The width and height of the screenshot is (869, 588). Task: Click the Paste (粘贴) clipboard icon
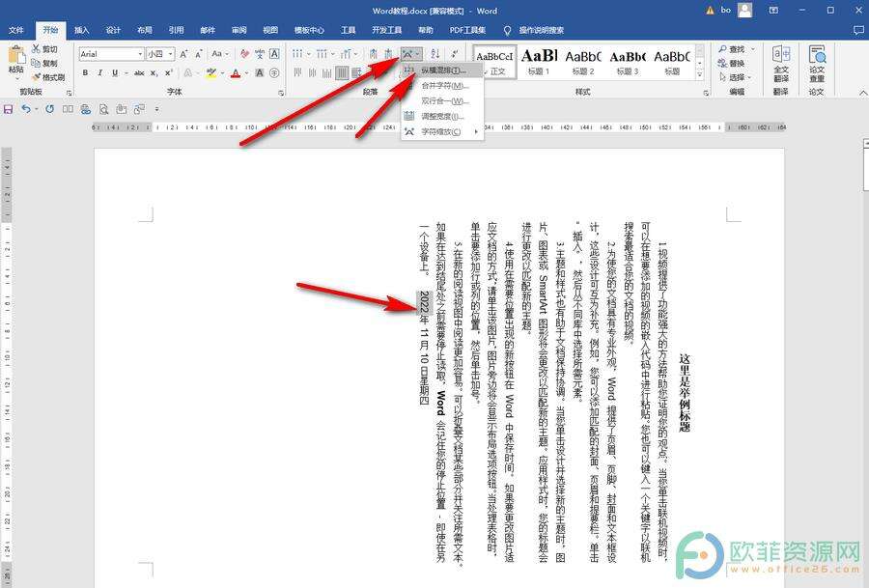point(16,55)
